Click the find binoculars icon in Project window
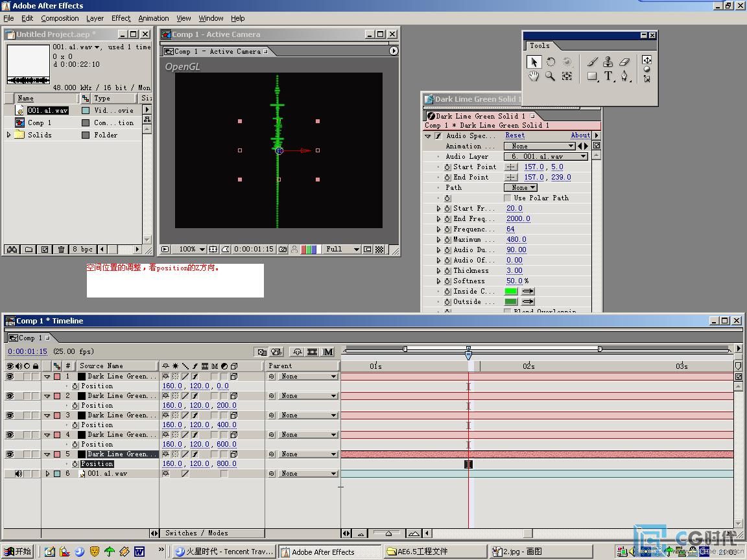Viewport: 747px width, 560px height. (x=12, y=249)
